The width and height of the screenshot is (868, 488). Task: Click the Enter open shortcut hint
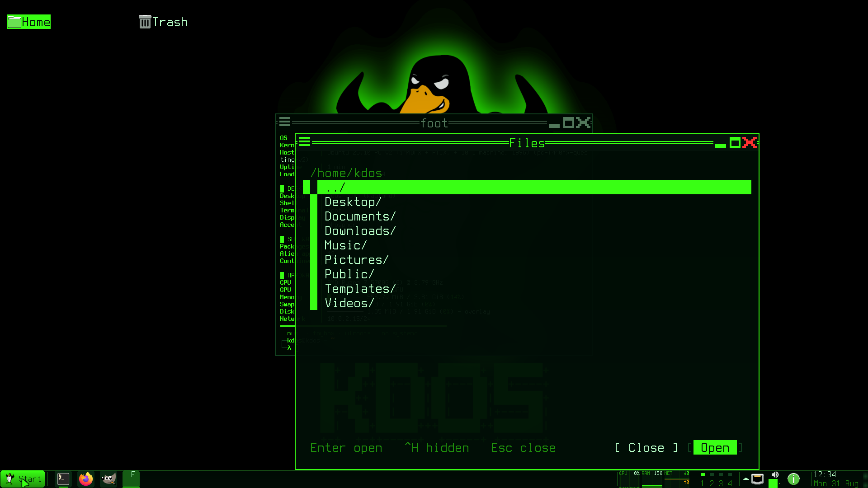(x=346, y=448)
